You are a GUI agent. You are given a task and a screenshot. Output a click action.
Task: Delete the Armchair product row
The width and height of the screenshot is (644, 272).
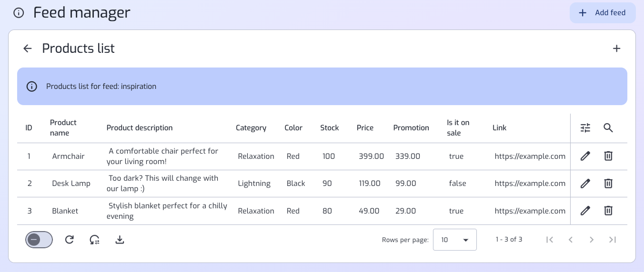(x=608, y=156)
